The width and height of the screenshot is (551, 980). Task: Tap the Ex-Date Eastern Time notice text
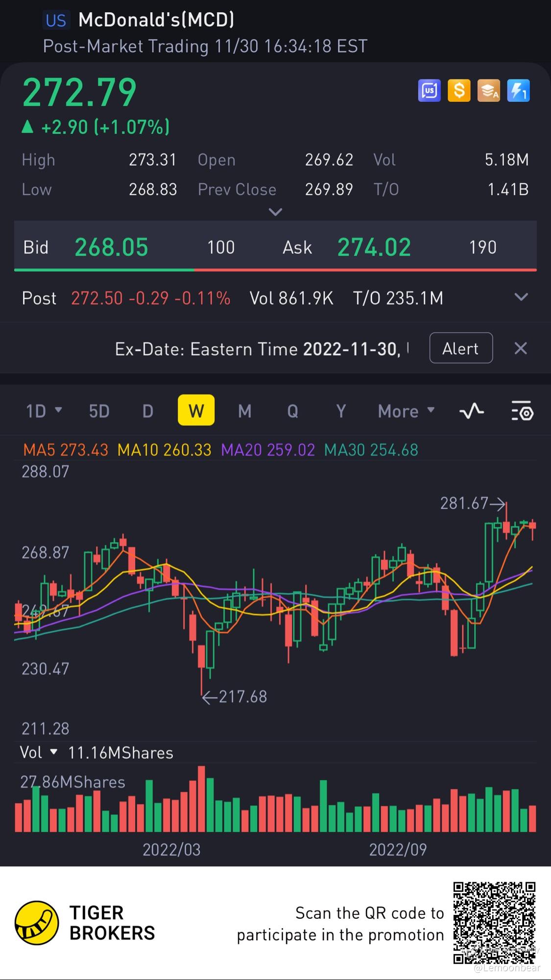click(262, 349)
